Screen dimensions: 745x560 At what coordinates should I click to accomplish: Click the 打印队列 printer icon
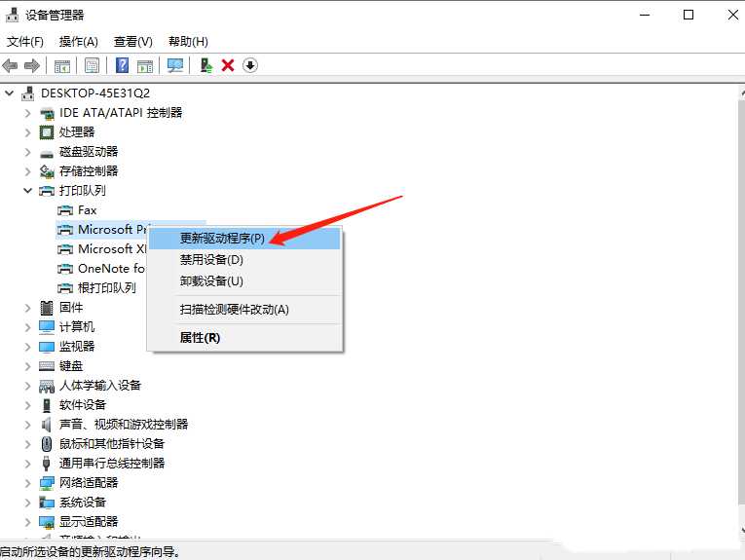(47, 191)
